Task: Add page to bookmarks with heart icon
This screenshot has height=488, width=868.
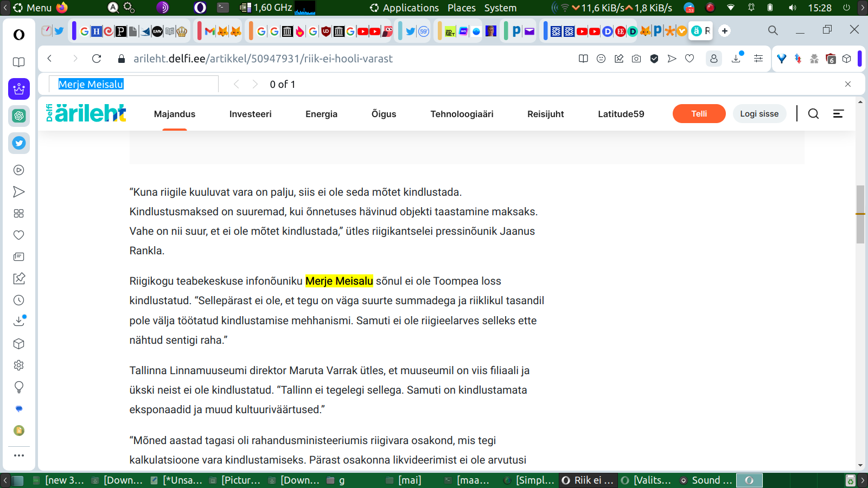Action: pos(690,59)
